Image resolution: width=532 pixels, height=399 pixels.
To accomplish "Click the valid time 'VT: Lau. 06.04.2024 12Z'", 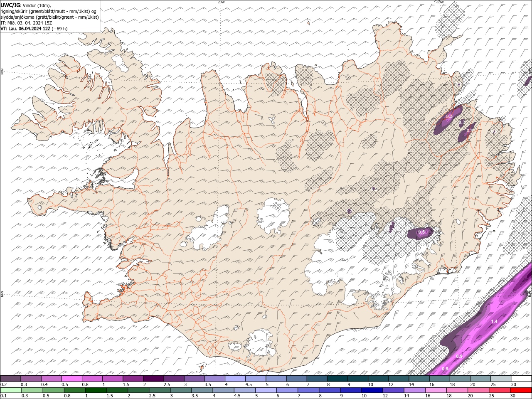I will pos(25,29).
